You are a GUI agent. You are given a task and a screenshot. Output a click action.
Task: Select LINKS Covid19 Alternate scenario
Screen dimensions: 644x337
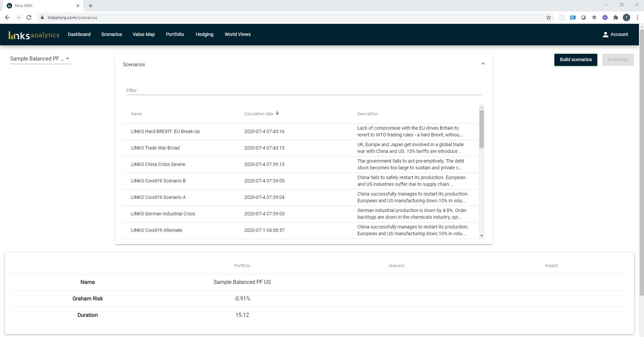[x=156, y=230]
